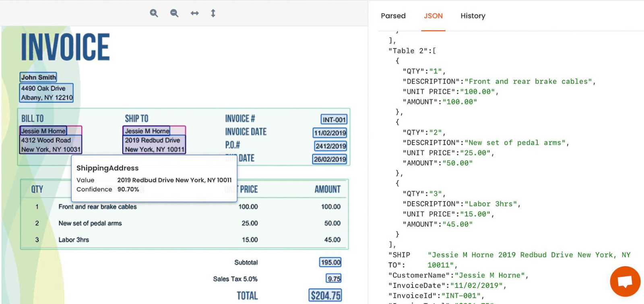Select the John Smith highlighted field
The image size is (644, 304).
coord(38,77)
